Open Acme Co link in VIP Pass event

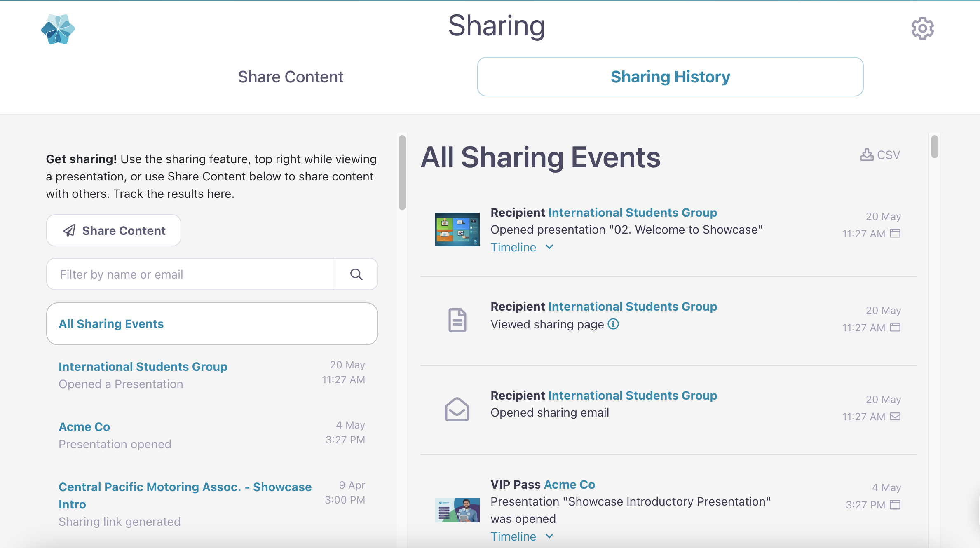pos(569,485)
